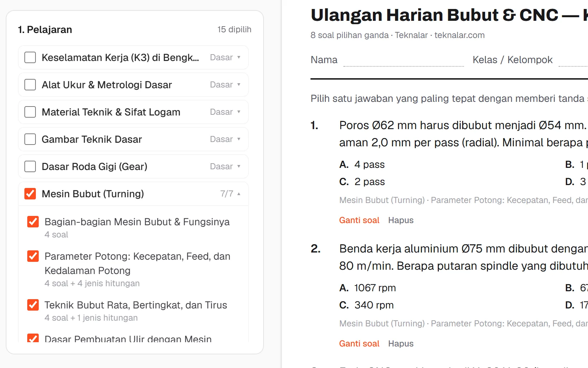Check the Gambar Teknik Dasar checkbox
This screenshot has width=588, height=368.
tap(30, 139)
